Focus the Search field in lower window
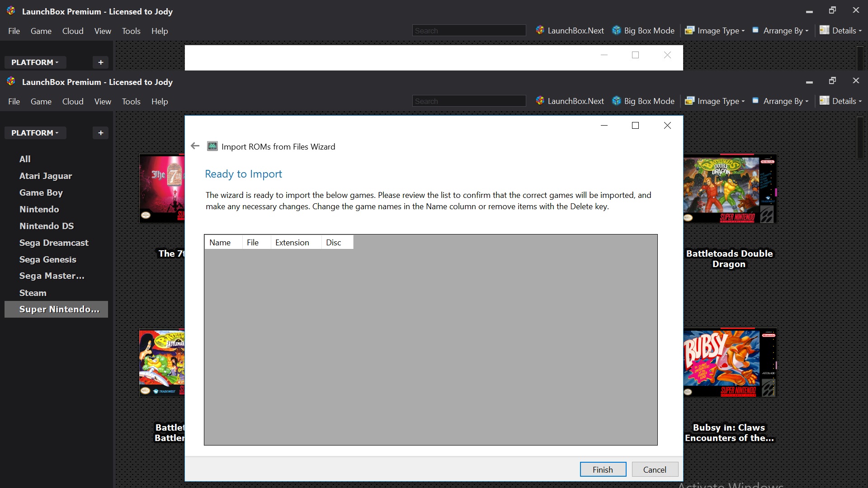The height and width of the screenshot is (488, 868). 469,101
